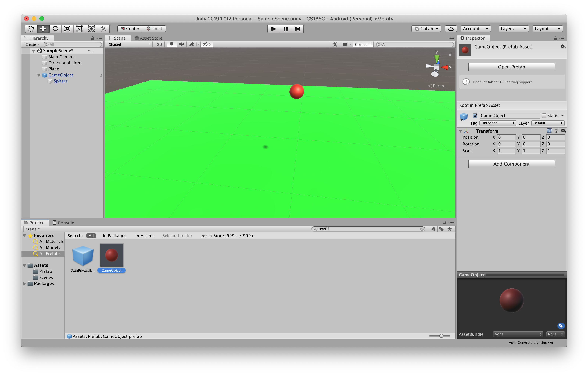The image size is (588, 375).
Task: Select the Hand tool
Action: 31,29
